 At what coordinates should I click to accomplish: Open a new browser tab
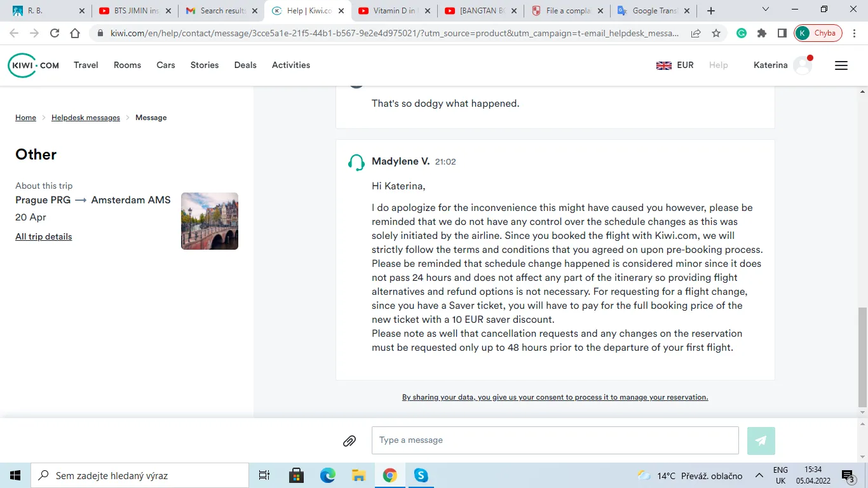[711, 11]
